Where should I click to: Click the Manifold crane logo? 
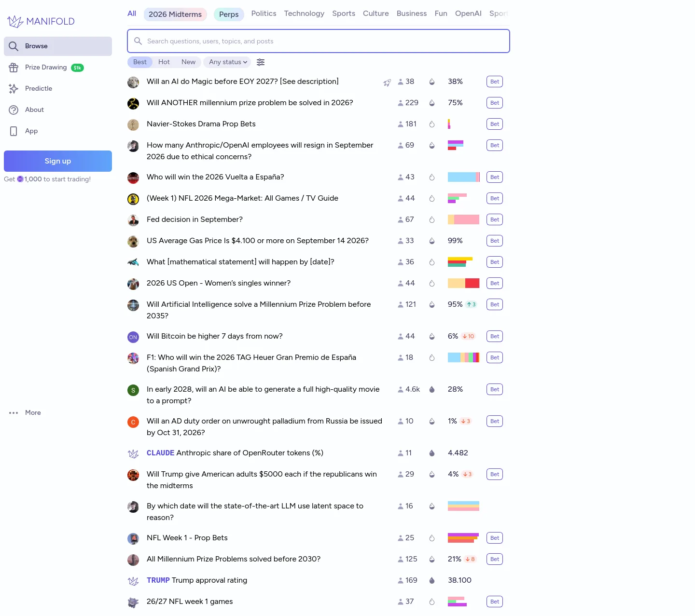pyautogui.click(x=15, y=21)
